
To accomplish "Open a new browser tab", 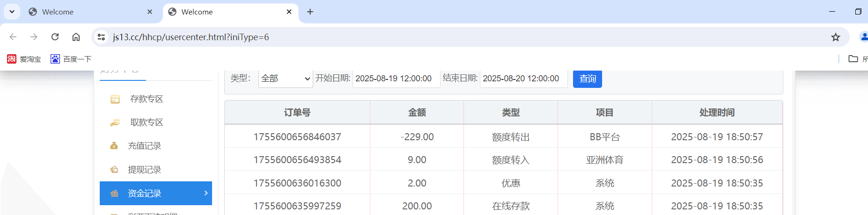I will [x=310, y=12].
